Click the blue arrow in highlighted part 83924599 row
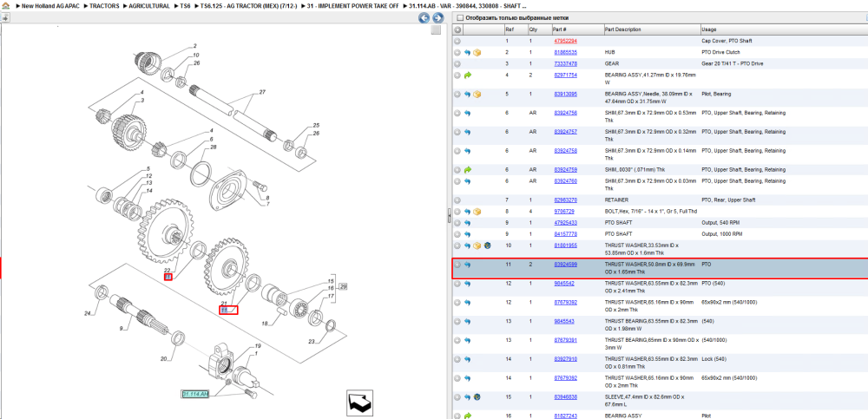868x419 pixels. [467, 265]
